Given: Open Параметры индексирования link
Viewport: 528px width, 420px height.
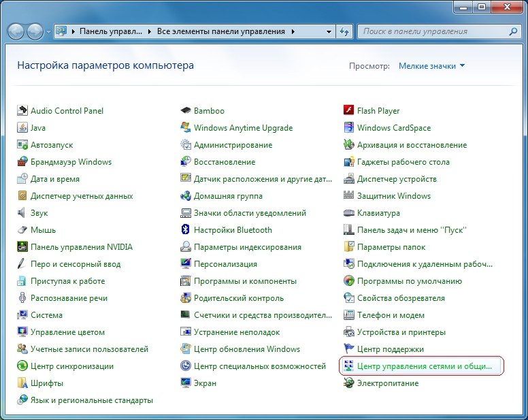Looking at the screenshot, I should click(x=248, y=247).
